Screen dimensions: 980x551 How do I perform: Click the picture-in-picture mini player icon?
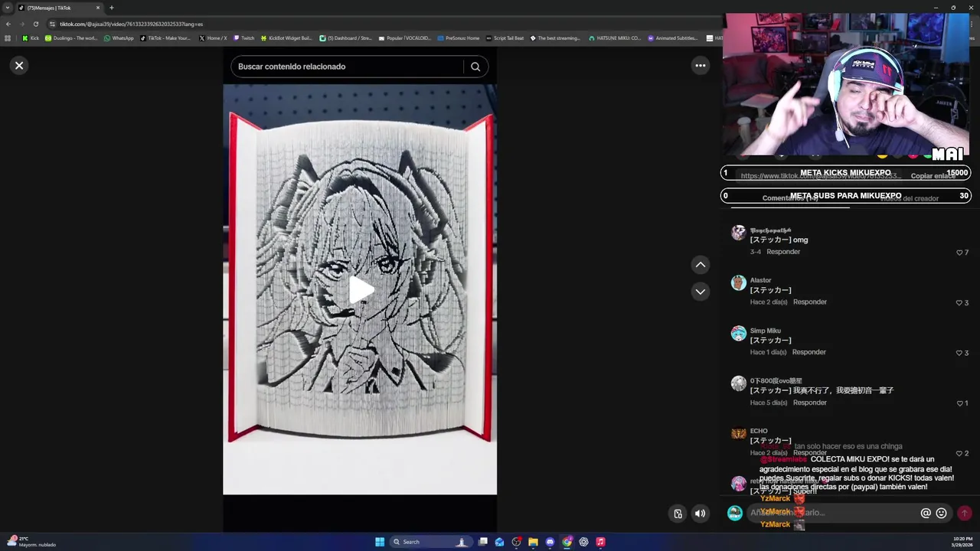click(x=678, y=514)
